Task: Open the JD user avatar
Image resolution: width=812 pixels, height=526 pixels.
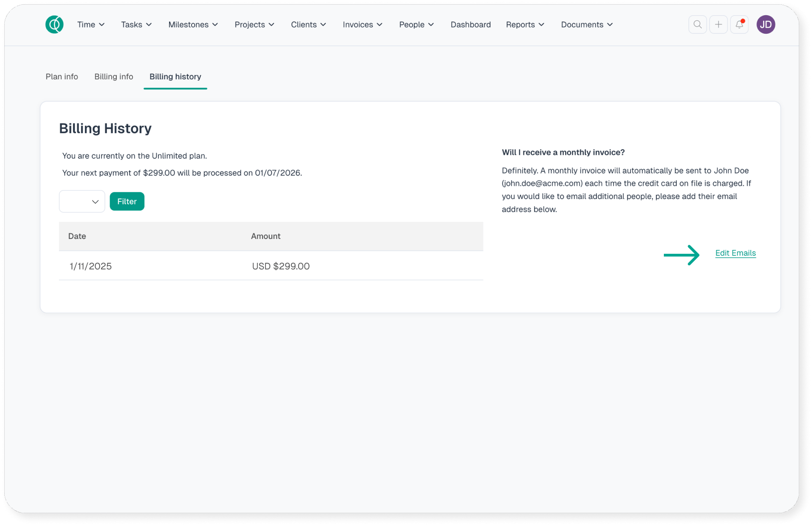Action: pos(765,25)
